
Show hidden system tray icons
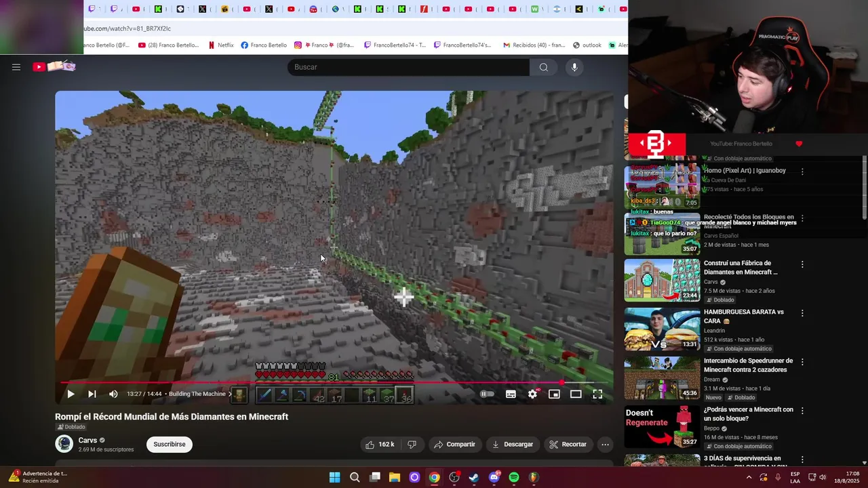click(749, 477)
